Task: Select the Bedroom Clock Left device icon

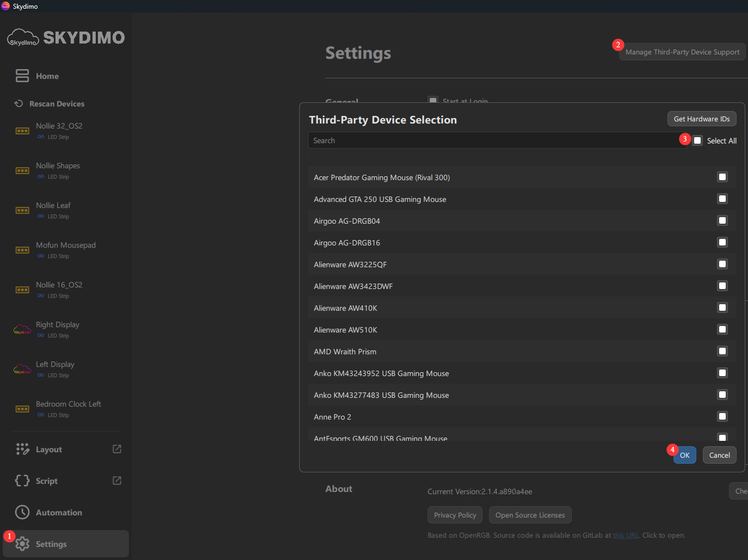Action: coord(22,409)
